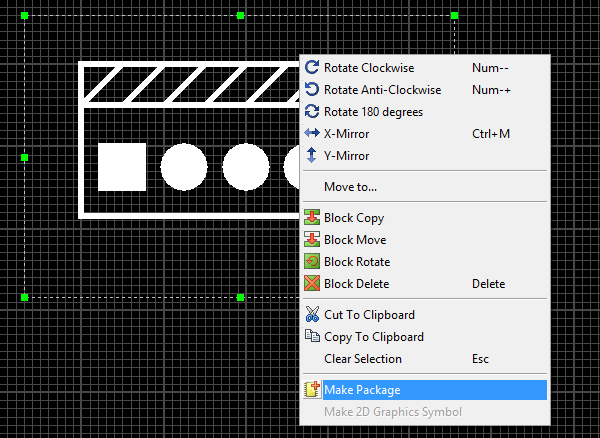Screen dimensions: 600x438
Task: Select Clear Selection menu entry
Action: coord(425,359)
